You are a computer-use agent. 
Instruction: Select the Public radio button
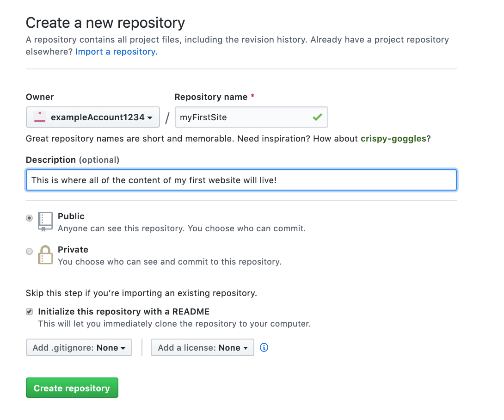29,218
